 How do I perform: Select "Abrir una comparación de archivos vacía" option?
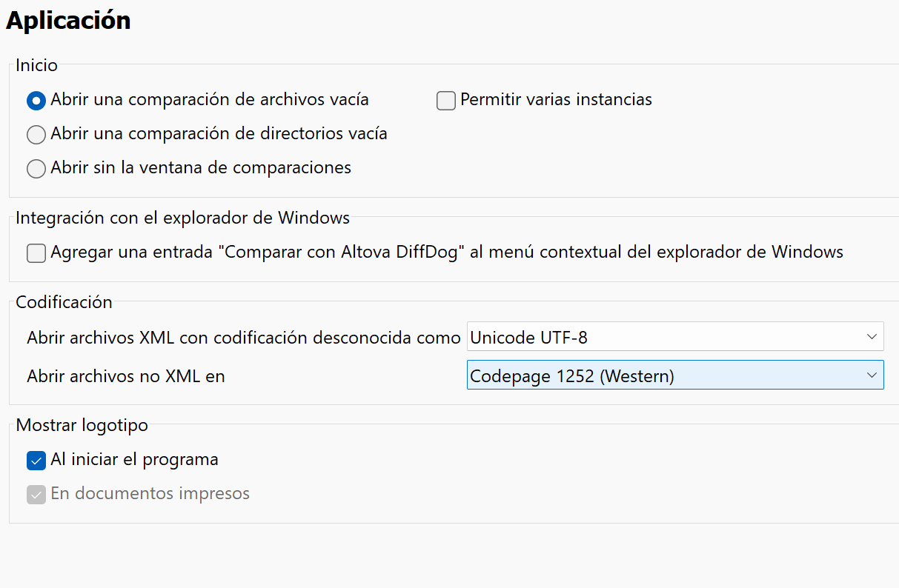point(36,100)
